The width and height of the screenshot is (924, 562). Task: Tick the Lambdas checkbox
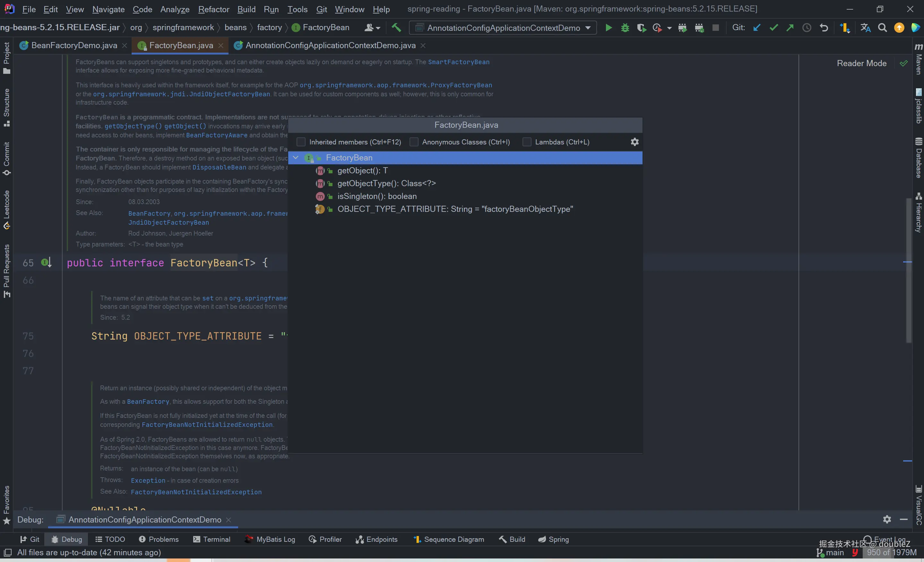tap(527, 142)
